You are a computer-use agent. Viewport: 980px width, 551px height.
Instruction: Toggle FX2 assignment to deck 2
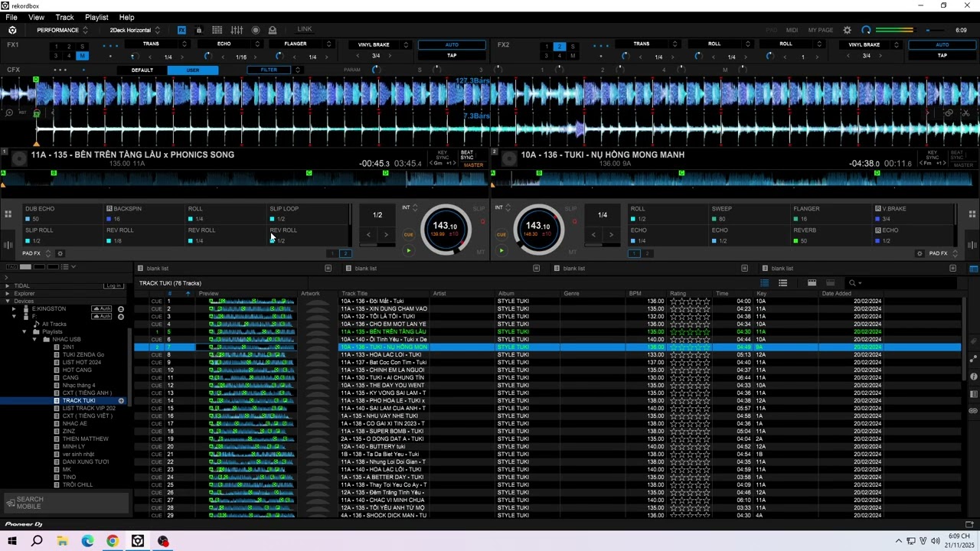pyautogui.click(x=560, y=47)
